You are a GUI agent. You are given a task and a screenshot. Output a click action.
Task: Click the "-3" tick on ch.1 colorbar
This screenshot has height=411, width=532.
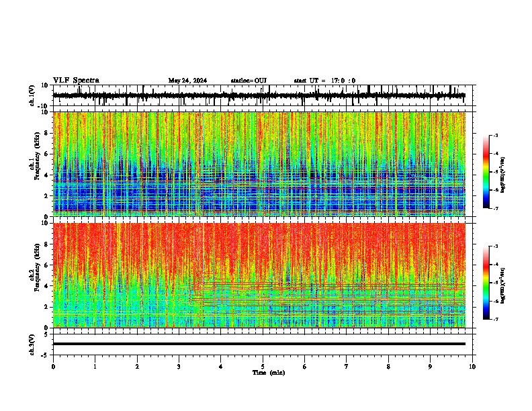pyautogui.click(x=496, y=136)
